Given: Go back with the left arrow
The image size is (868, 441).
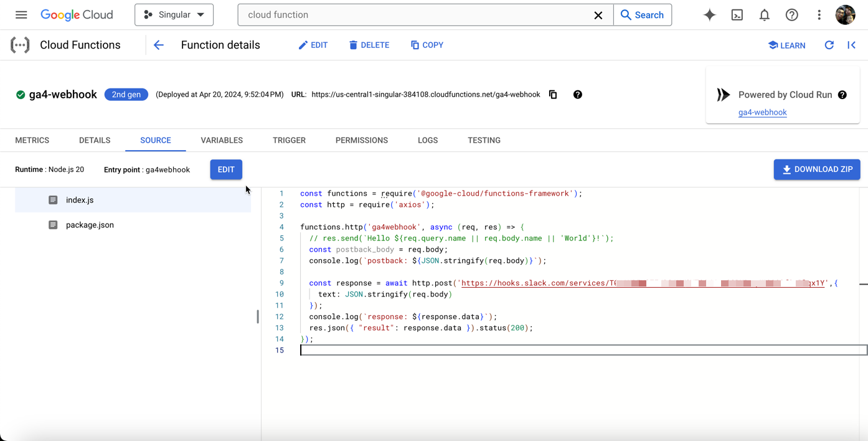Looking at the screenshot, I should pyautogui.click(x=159, y=45).
